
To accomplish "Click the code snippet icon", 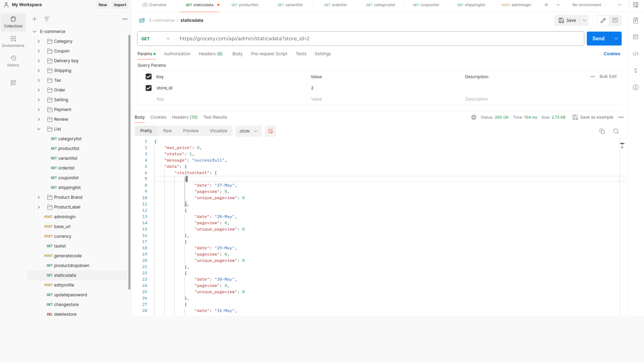I will pyautogui.click(x=636, y=54).
